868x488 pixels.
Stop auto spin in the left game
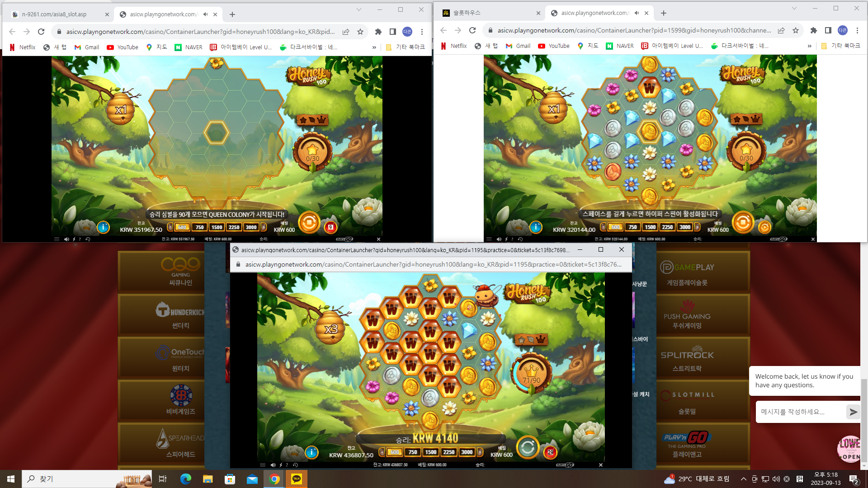(x=330, y=227)
